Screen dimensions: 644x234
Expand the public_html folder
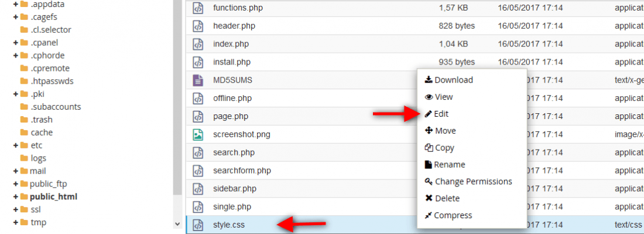tap(16, 196)
